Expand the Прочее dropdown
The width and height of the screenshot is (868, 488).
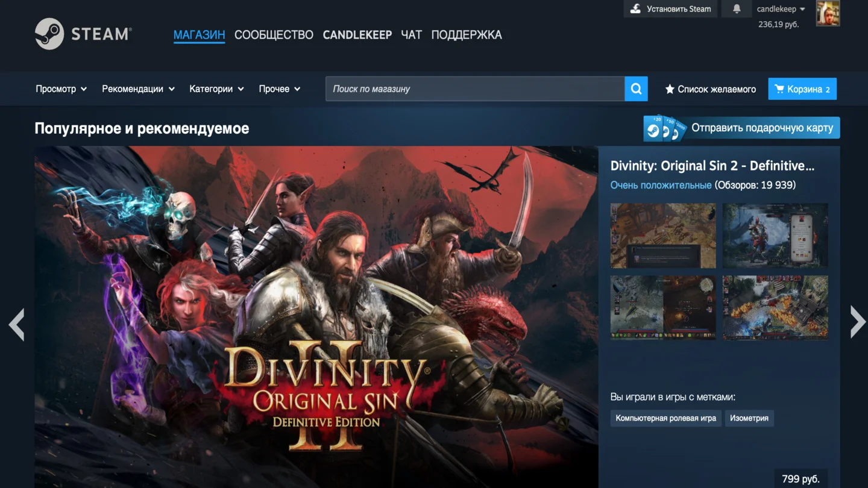pos(279,89)
